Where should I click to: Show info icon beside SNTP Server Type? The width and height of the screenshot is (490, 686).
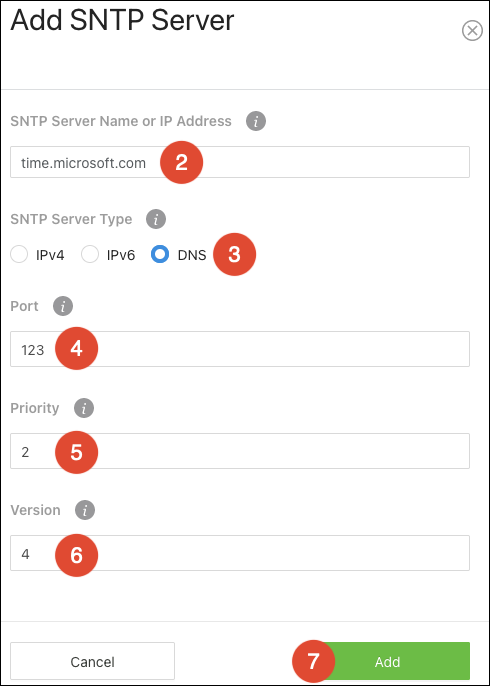(156, 219)
